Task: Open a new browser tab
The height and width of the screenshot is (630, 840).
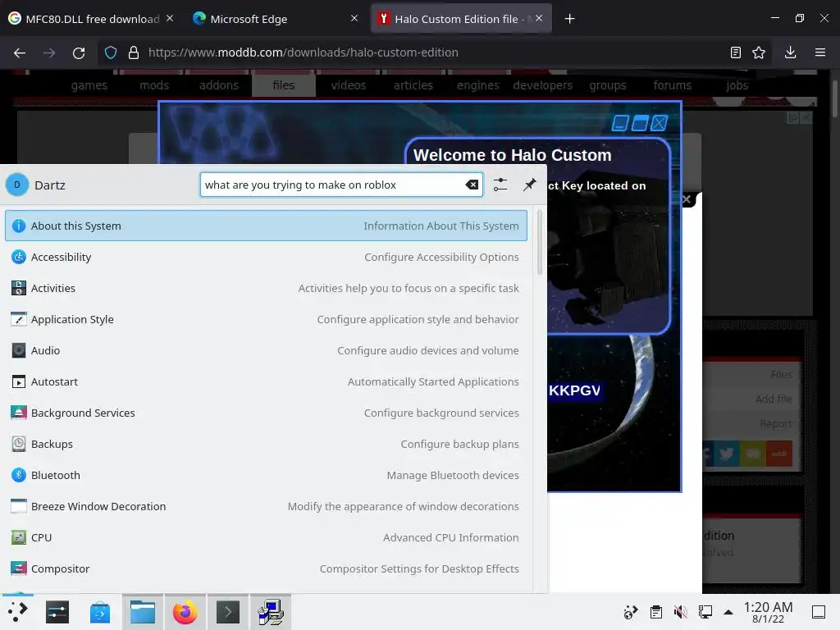Action: coord(569,19)
